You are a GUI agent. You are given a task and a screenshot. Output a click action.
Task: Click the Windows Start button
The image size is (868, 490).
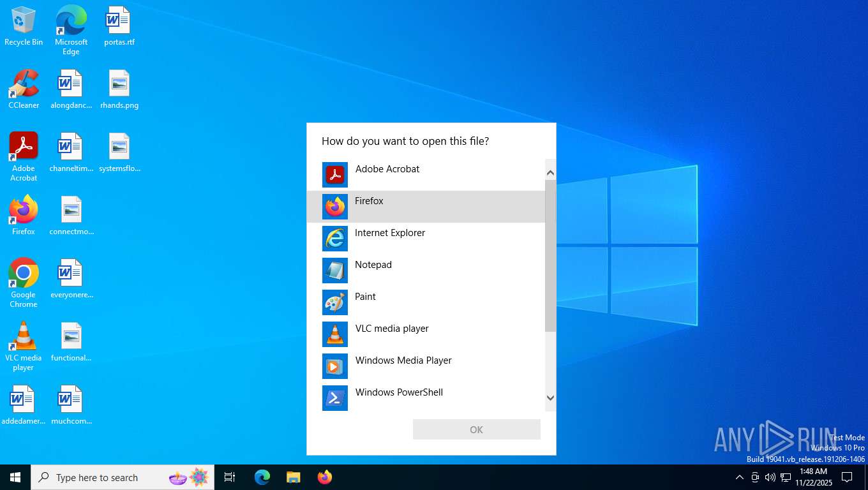click(x=15, y=477)
